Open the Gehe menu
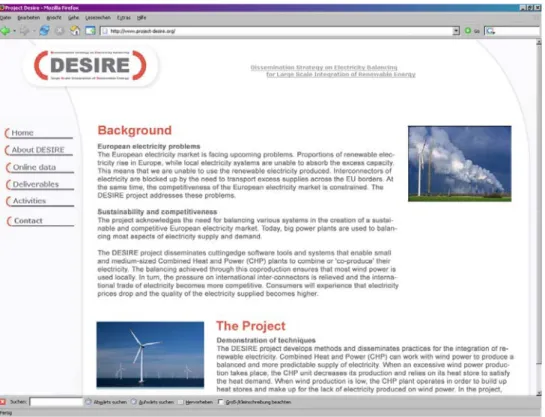 (x=73, y=18)
